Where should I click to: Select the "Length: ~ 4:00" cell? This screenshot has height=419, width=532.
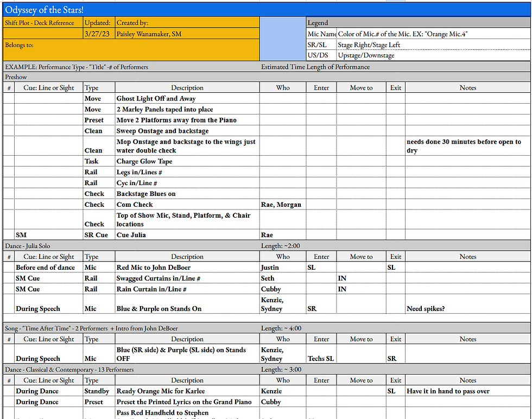[x=395, y=328]
